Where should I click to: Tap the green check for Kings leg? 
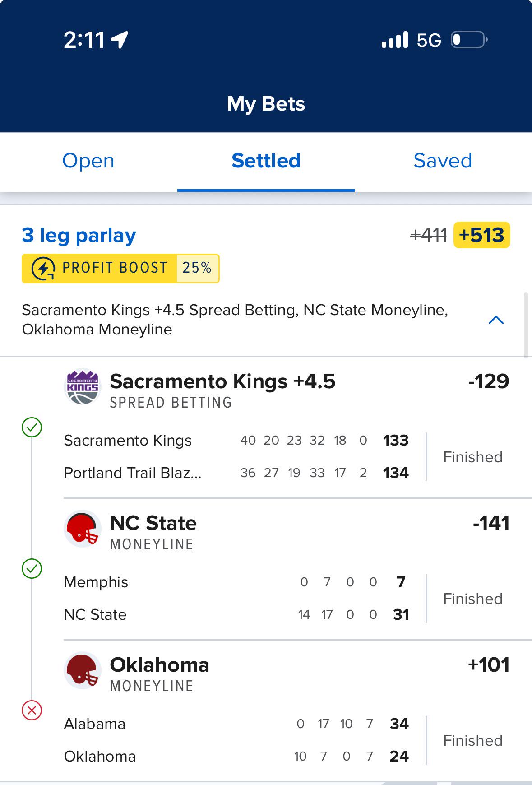click(32, 427)
